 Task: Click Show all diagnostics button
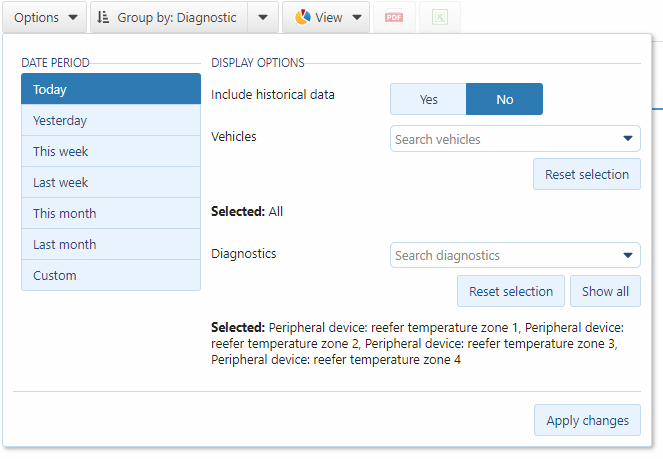coord(605,291)
